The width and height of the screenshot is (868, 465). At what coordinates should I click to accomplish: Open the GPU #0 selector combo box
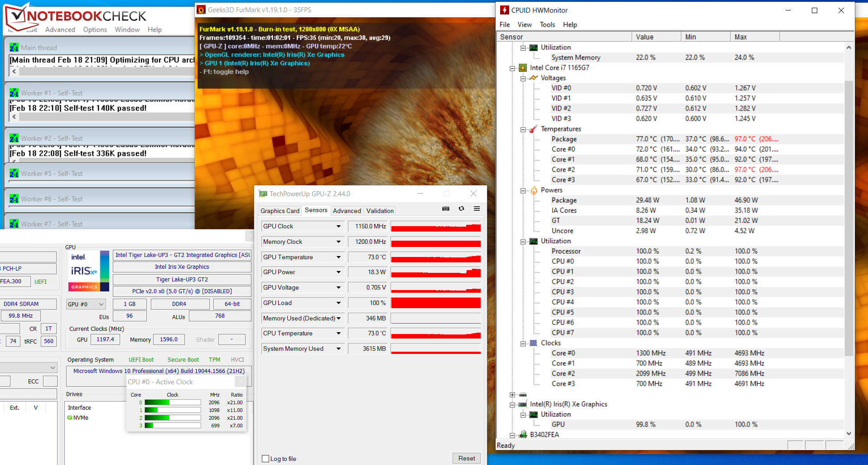point(86,304)
